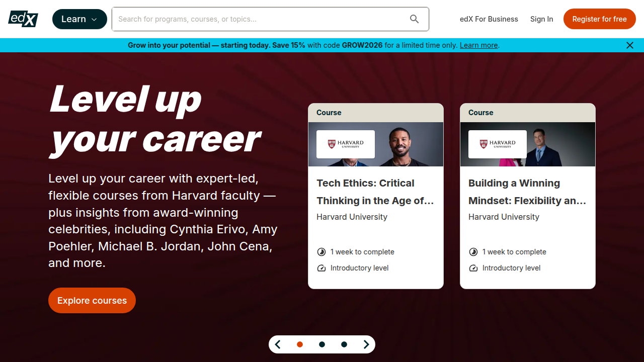Screen dimensions: 644x362
Task: Click Register for free button
Action: tap(600, 19)
